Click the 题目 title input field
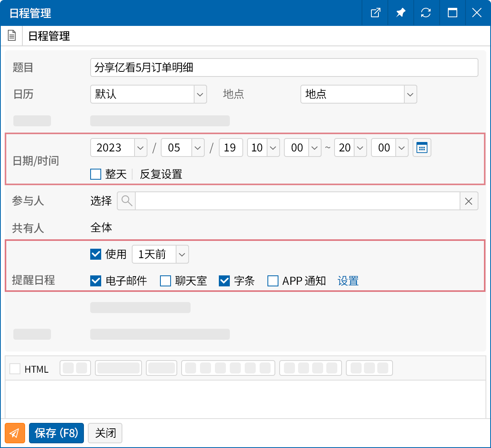Viewport: 491px width, 448px height. coord(284,67)
